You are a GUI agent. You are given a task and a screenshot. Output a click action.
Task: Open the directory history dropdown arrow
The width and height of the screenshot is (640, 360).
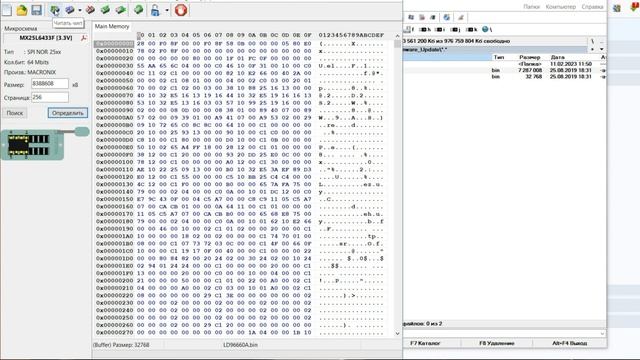[602, 49]
